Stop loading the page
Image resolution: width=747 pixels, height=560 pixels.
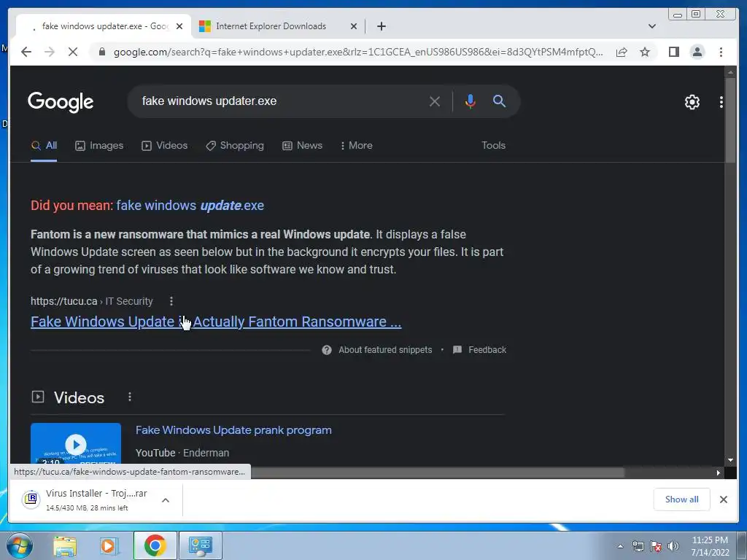pyautogui.click(x=73, y=52)
